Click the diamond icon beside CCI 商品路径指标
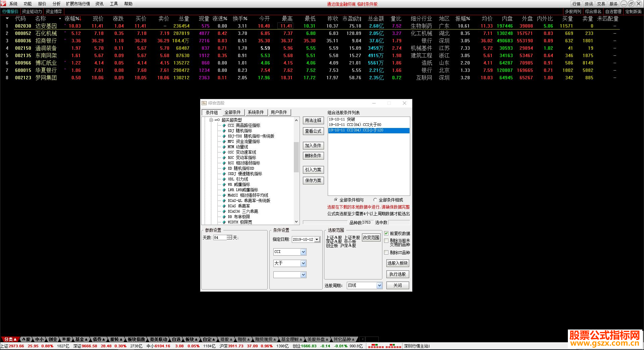The width and height of the screenshot is (644, 350). point(224,126)
